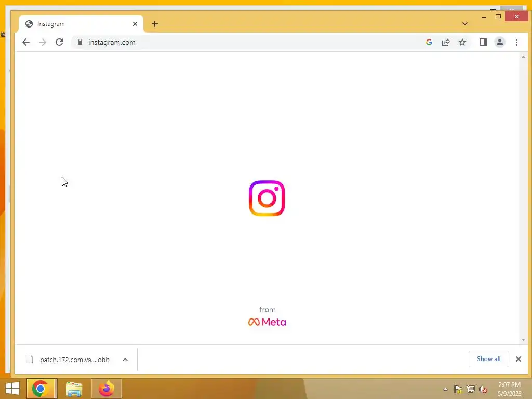Open a new tab with plus button
532x399 pixels.
pos(155,24)
